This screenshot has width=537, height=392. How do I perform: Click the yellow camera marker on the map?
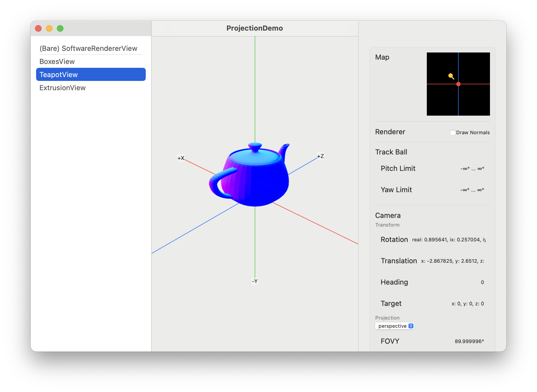coord(451,76)
